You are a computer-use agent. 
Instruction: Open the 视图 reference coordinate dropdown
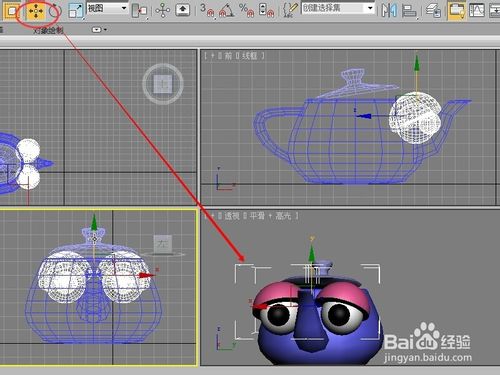click(x=107, y=8)
